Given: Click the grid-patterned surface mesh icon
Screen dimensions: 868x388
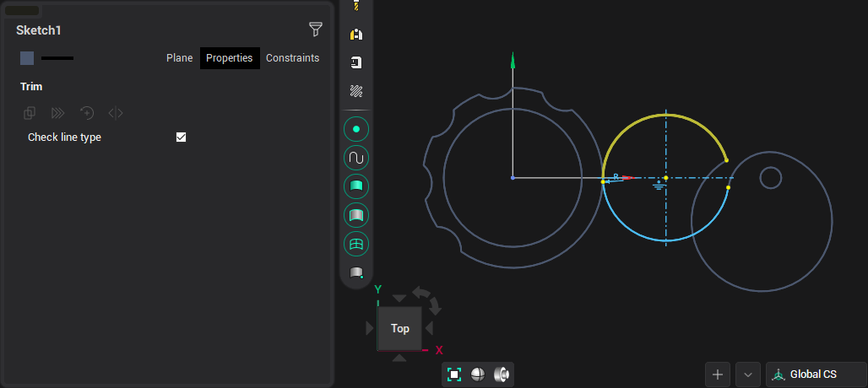Looking at the screenshot, I should [x=356, y=244].
